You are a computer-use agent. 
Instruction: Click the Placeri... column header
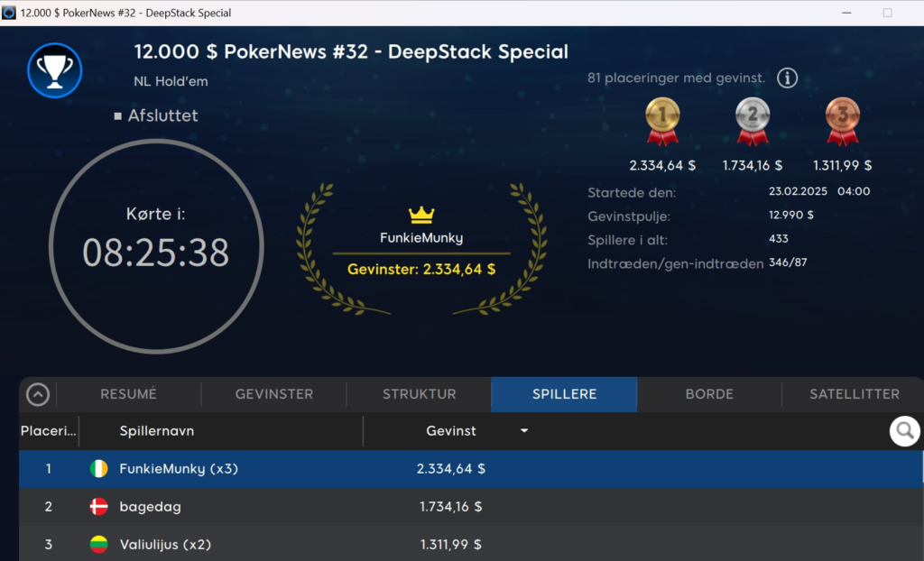(x=49, y=431)
